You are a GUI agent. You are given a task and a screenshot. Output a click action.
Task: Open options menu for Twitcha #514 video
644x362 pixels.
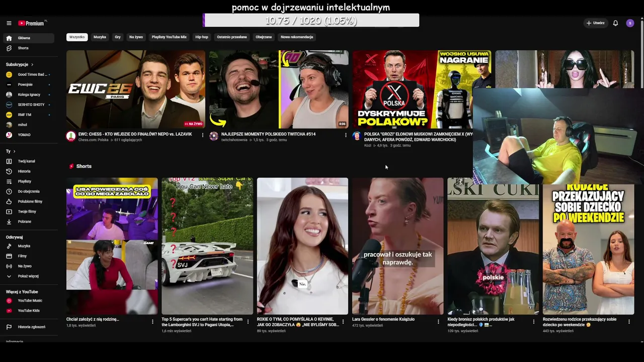coord(346,135)
